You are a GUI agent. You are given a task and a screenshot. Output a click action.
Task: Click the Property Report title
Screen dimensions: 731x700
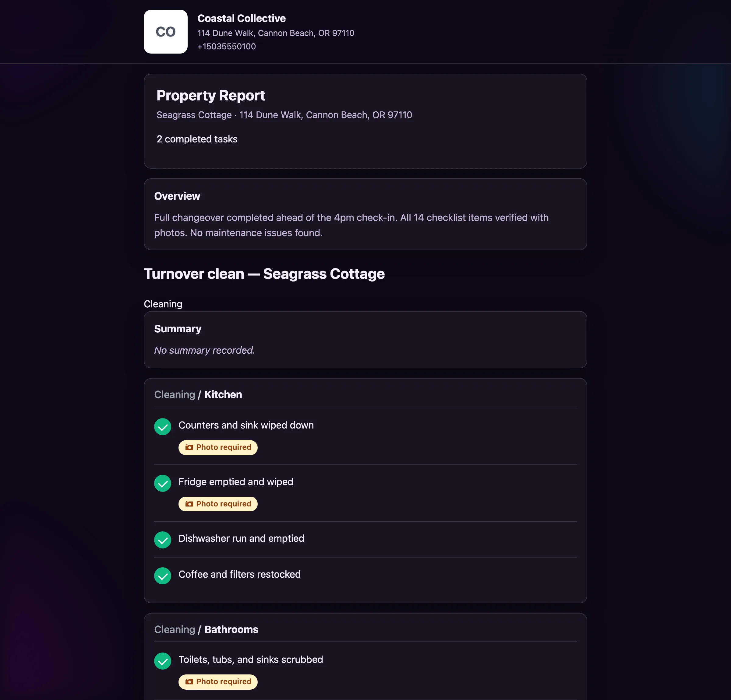pyautogui.click(x=211, y=96)
